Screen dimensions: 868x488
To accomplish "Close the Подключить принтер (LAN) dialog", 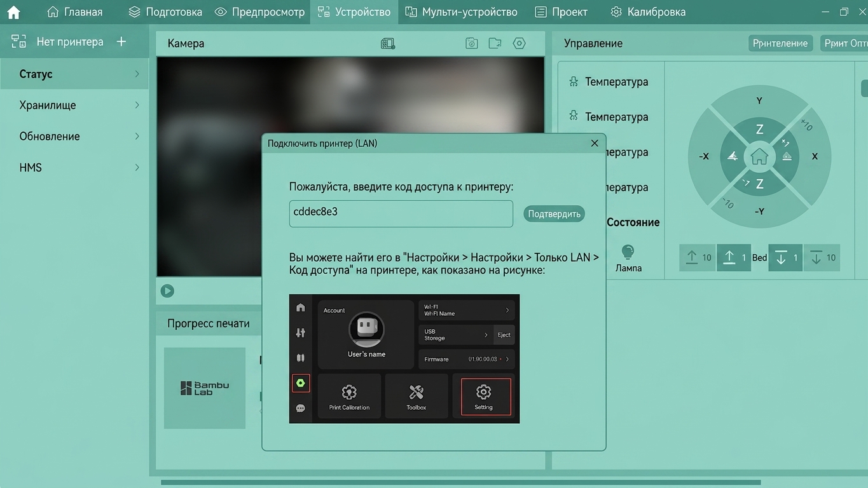I will pos(595,143).
